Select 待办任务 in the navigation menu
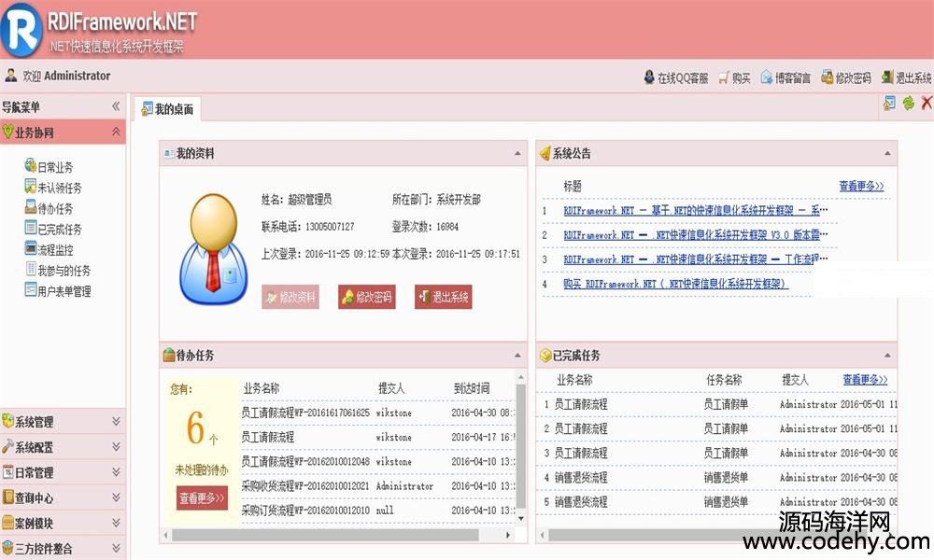Screen dimensions: 934x560 pyautogui.click(x=49, y=208)
